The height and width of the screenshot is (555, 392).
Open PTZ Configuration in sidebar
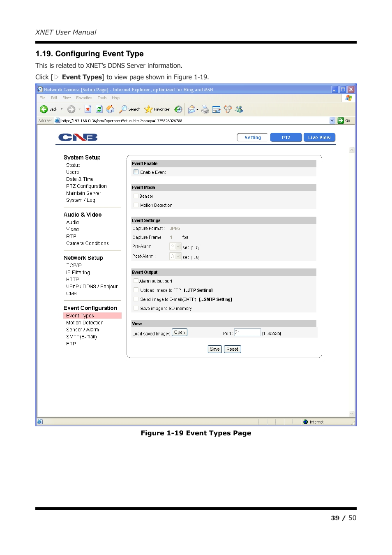pos(86,186)
